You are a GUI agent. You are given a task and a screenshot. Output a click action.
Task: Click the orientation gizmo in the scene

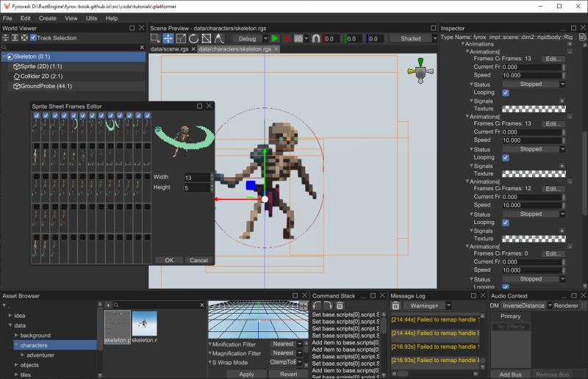[420, 71]
